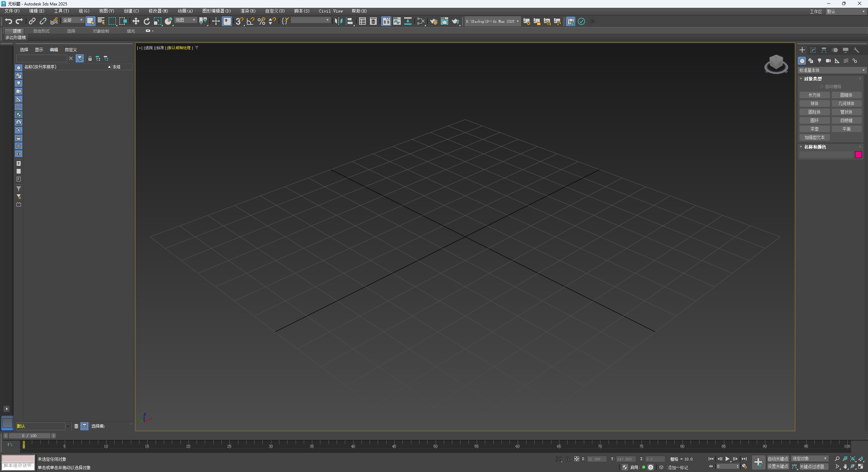Select the Rotate tool icon
Screen dimensions: 868x472
point(146,21)
